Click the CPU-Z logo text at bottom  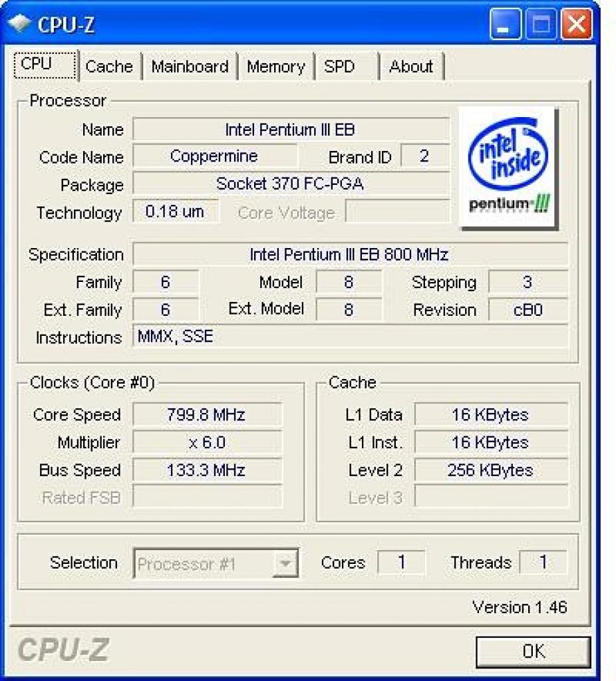click(x=64, y=650)
